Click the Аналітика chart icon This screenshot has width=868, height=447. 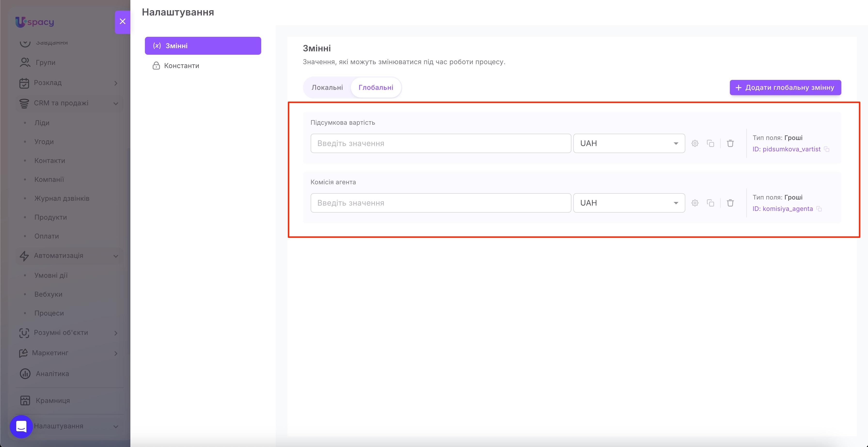point(25,374)
